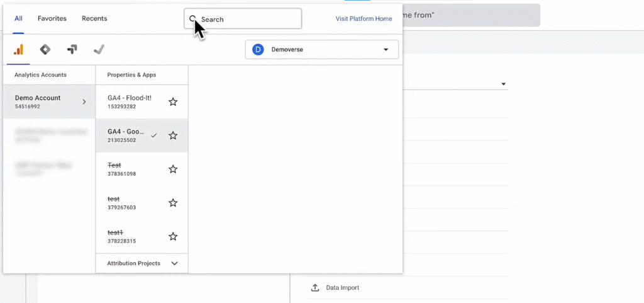Click the Properties & Apps column header
644x303 pixels.
click(131, 75)
